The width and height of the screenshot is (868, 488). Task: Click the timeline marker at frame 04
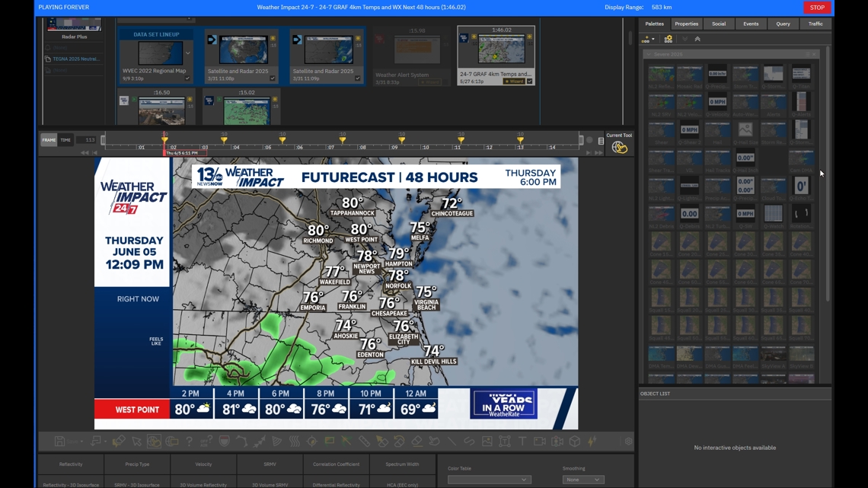tap(224, 140)
